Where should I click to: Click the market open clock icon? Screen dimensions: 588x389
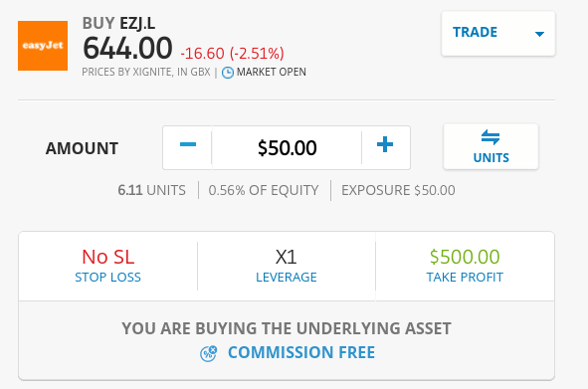pos(228,73)
